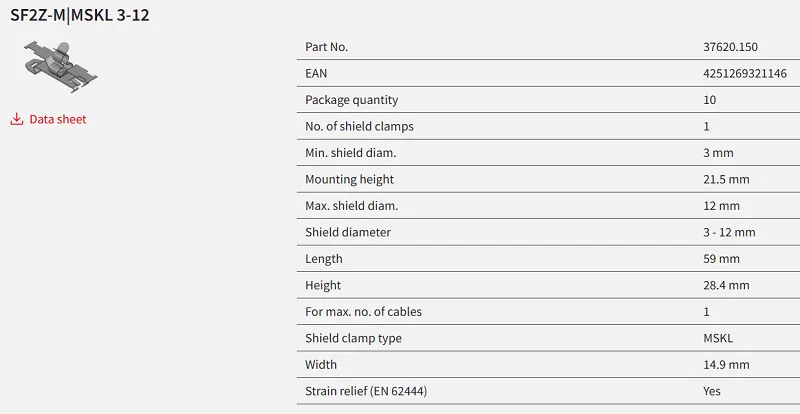
Task: Open the Data sheet link
Action: point(58,119)
